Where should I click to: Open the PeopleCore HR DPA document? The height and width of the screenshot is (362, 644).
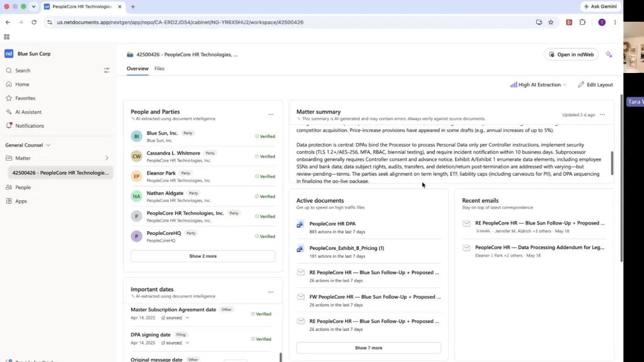pos(332,224)
